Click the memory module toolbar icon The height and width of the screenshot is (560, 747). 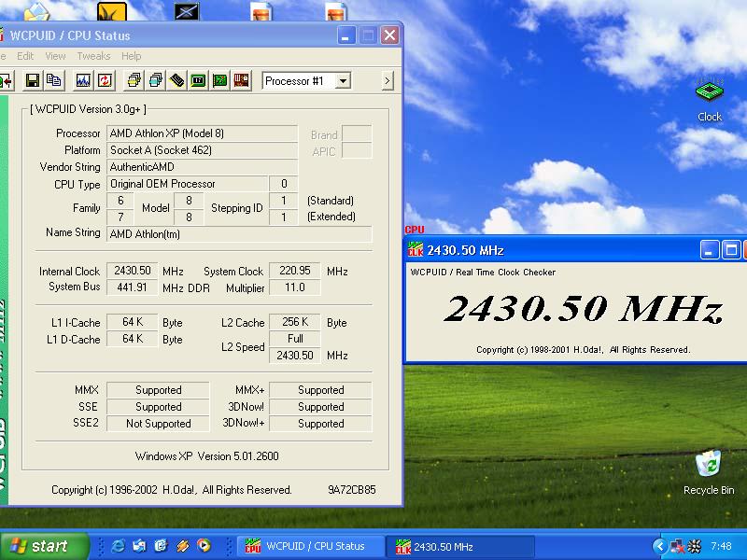pyautogui.click(x=176, y=81)
